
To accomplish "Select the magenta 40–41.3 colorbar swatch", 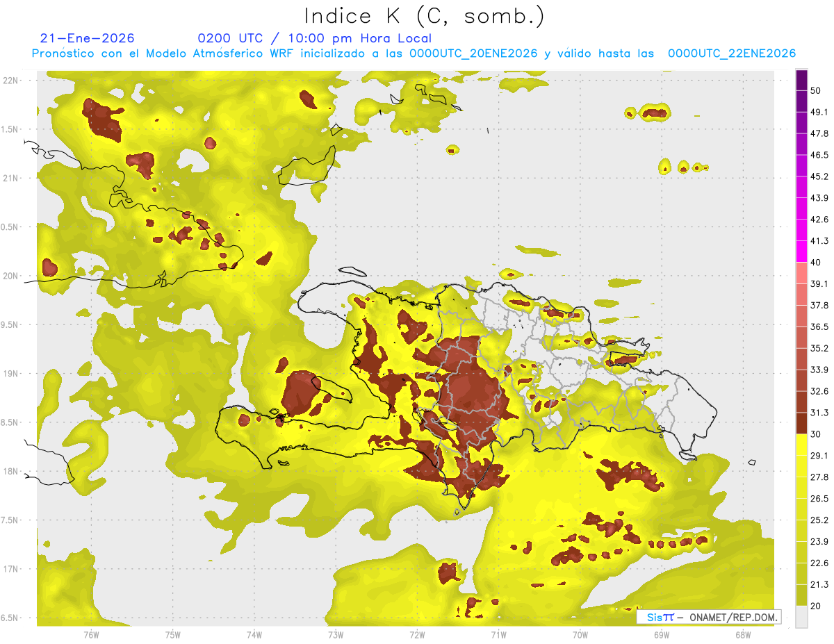I will (801, 251).
